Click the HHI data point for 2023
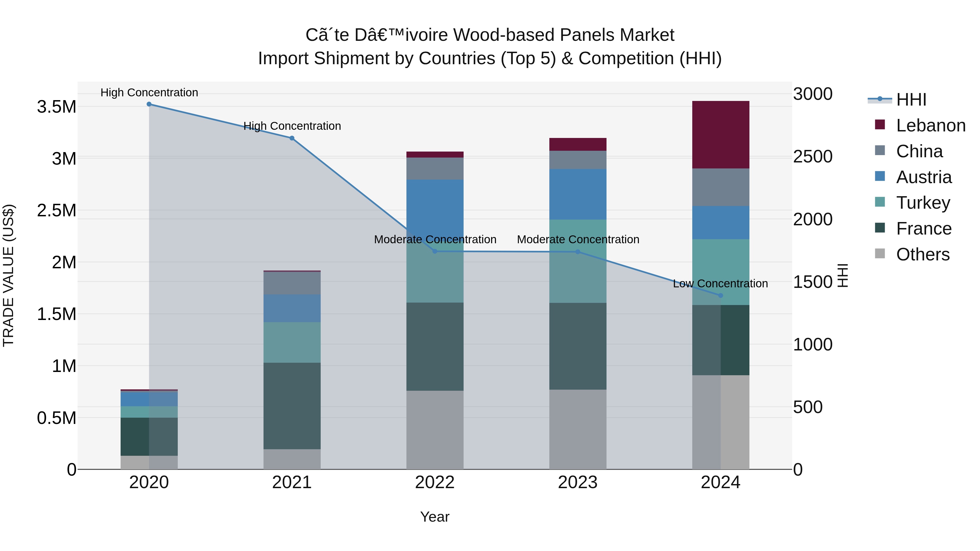 pyautogui.click(x=577, y=252)
